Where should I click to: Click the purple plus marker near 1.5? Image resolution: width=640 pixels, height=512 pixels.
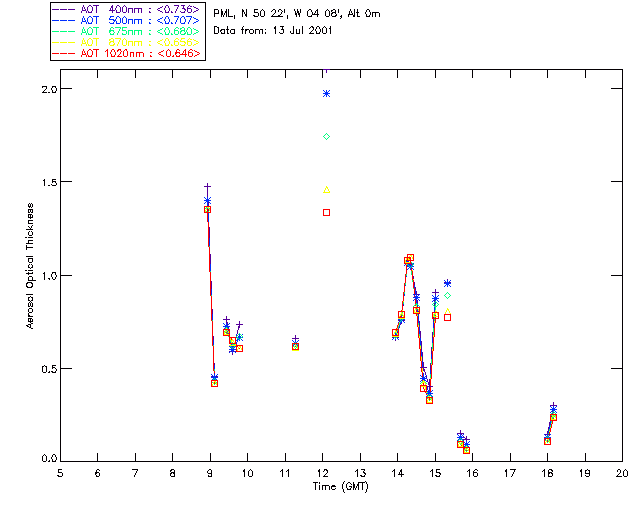(x=207, y=187)
